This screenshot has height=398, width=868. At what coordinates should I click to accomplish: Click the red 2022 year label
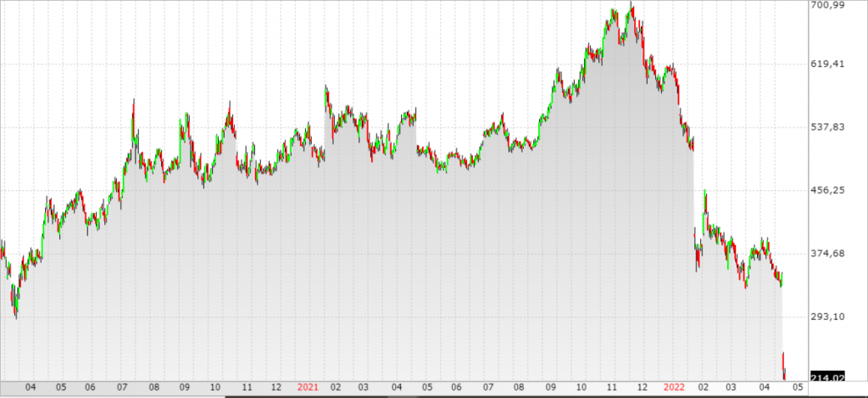coord(675,387)
